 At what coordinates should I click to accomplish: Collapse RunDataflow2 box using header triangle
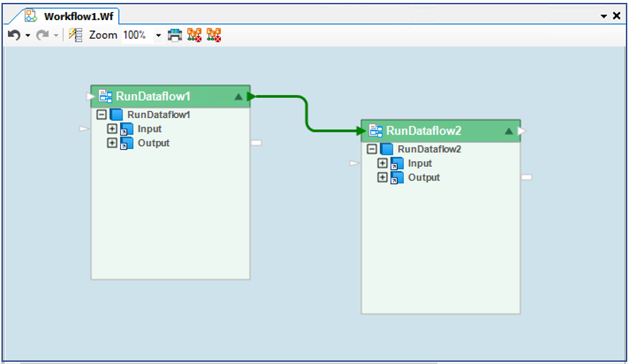tap(508, 131)
